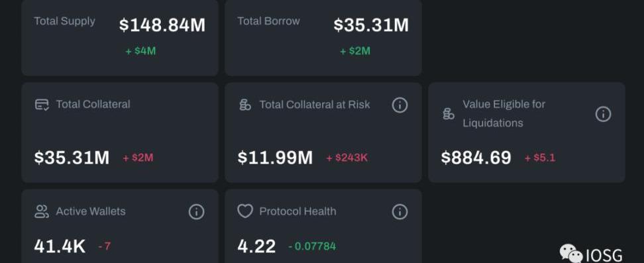
Task: Click the $884.69 liquidation value
Action: coord(476,158)
